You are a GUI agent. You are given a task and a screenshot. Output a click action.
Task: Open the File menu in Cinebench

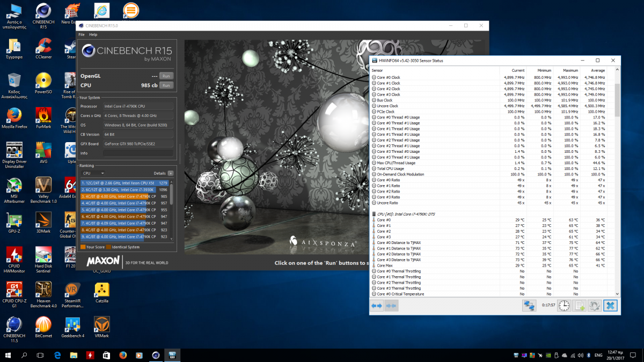(x=82, y=34)
